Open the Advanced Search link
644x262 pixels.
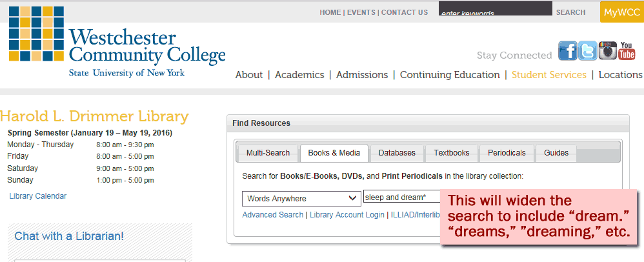273,215
